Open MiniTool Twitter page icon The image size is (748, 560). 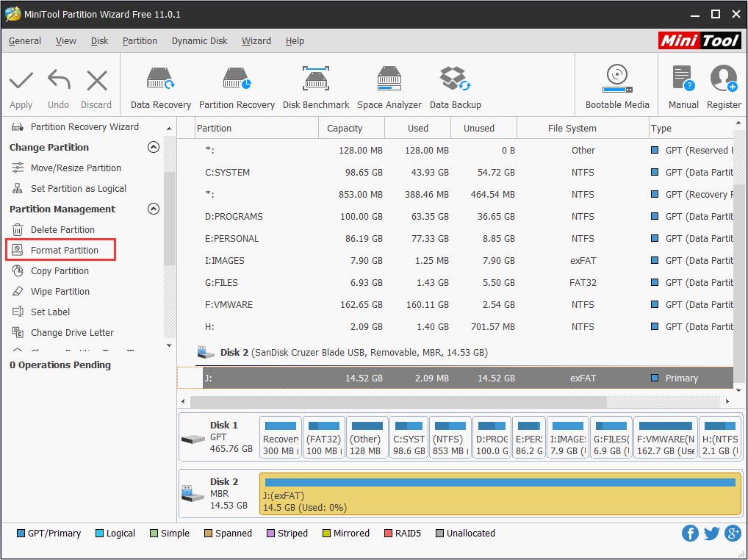click(712, 534)
